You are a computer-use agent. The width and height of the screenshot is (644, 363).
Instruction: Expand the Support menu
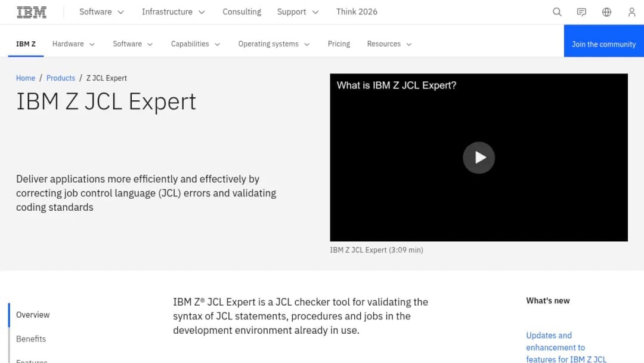(298, 12)
